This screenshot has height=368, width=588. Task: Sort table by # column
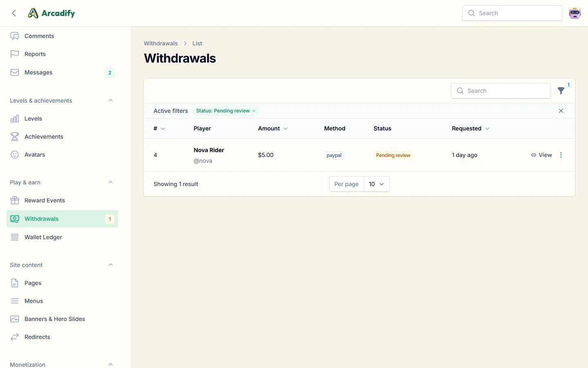[159, 128]
